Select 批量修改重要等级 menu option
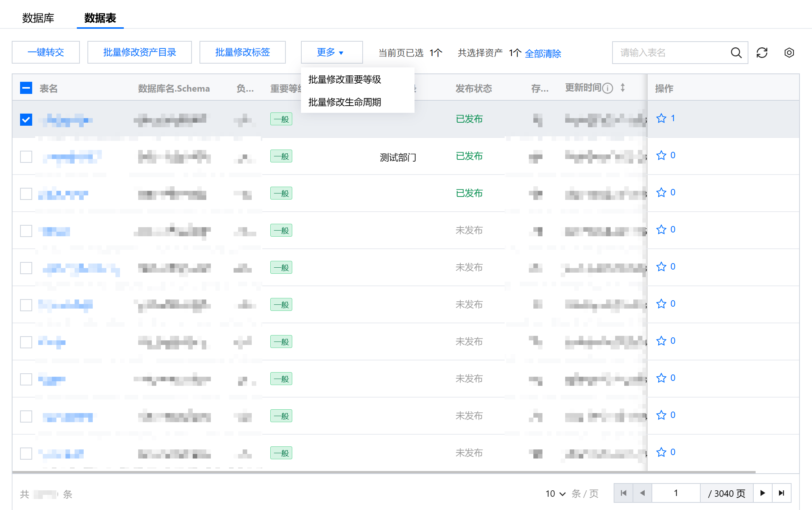Image resolution: width=812 pixels, height=510 pixels. (x=344, y=80)
